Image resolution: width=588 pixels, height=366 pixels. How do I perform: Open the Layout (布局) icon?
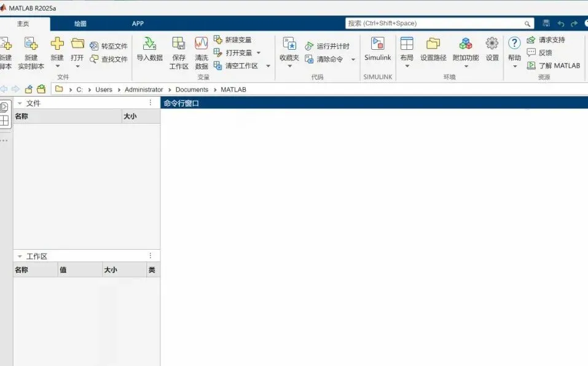[407, 44]
